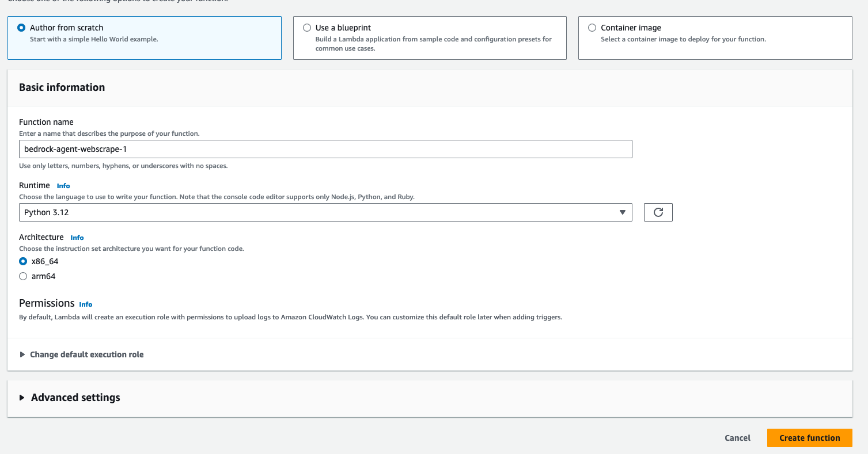The height and width of the screenshot is (454, 868).
Task: Click the 'By default, Lambda will create an execution role' text
Action: pos(290,317)
